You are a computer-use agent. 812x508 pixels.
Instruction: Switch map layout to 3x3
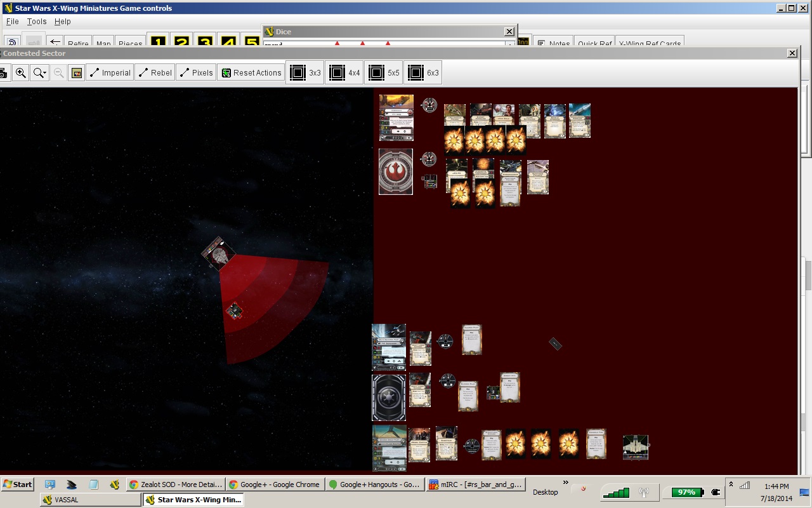[305, 73]
